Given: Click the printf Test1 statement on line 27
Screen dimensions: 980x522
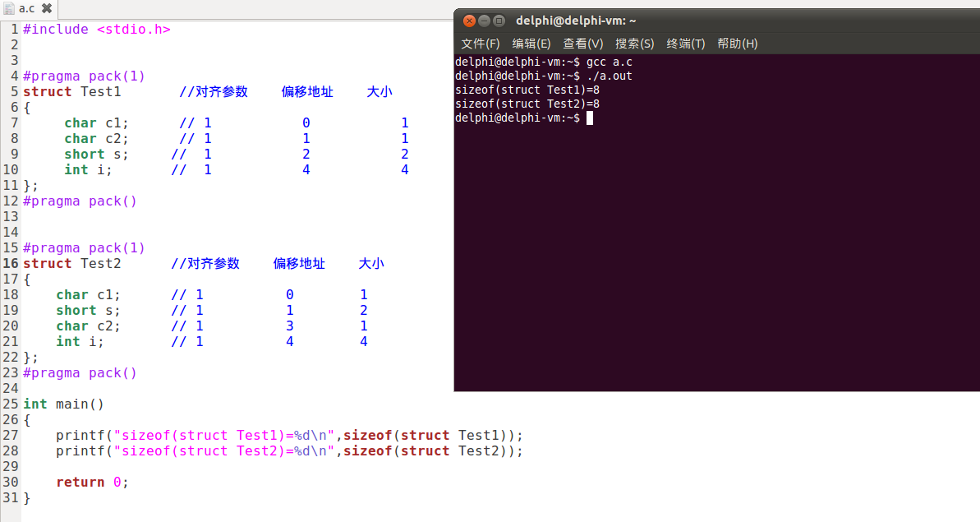Looking at the screenshot, I should (x=289, y=436).
